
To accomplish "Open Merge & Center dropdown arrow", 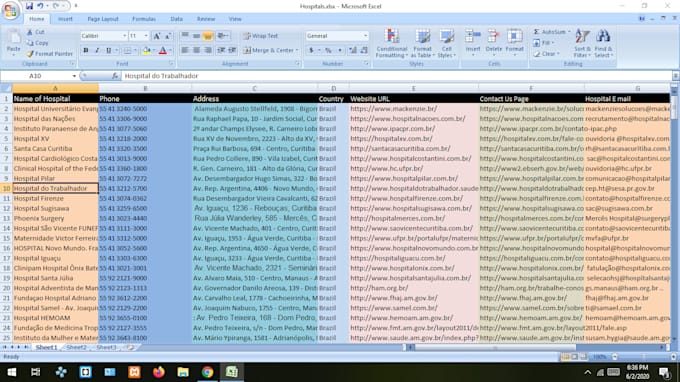I will click(297, 50).
